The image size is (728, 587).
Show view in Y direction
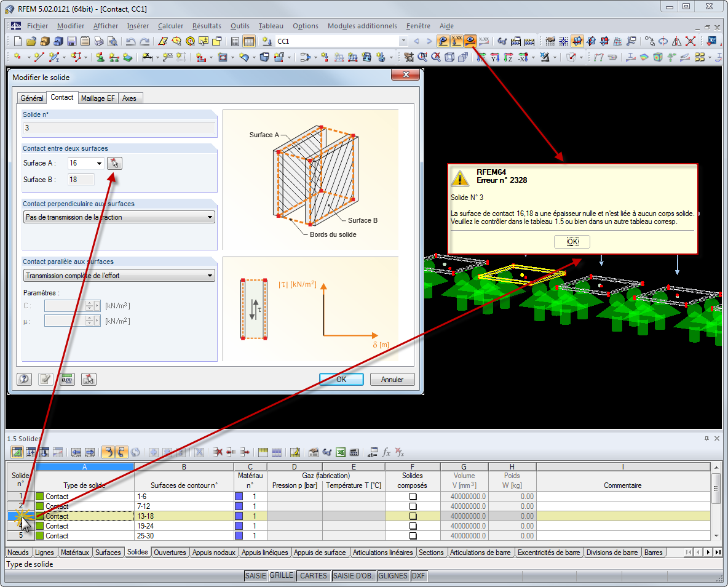click(x=495, y=57)
